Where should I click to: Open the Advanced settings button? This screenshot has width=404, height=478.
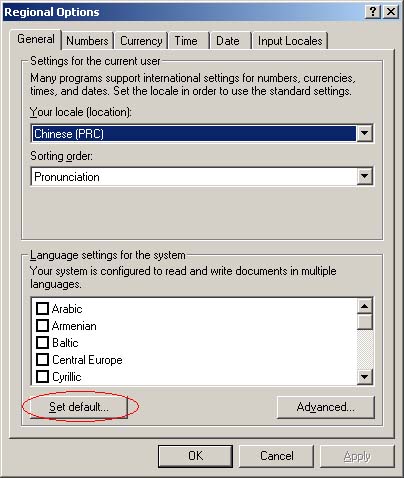click(x=326, y=407)
